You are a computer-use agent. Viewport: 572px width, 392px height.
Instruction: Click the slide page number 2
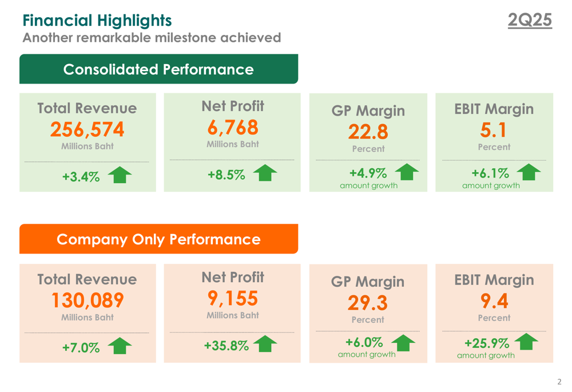(x=559, y=382)
